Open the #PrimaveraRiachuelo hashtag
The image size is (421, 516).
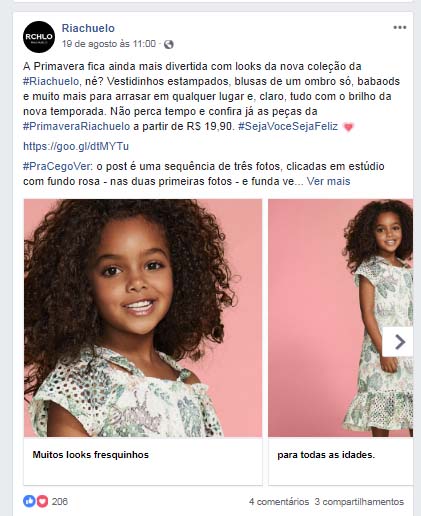pyautogui.click(x=76, y=126)
